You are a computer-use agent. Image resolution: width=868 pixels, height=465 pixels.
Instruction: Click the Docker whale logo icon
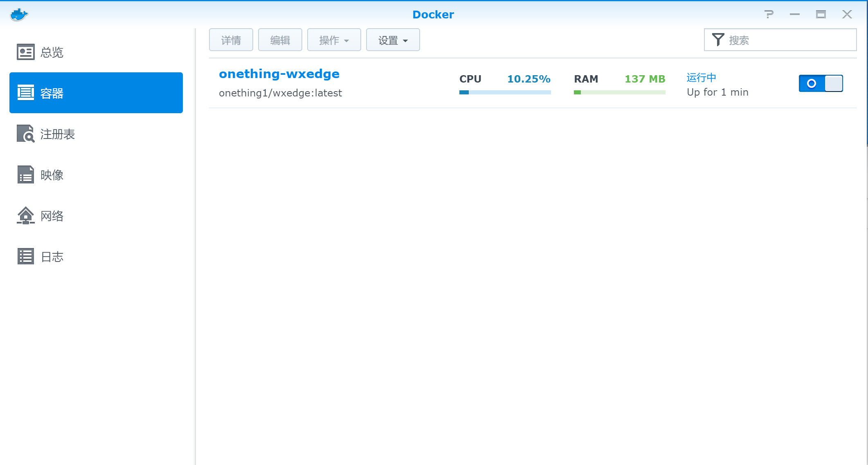point(18,14)
